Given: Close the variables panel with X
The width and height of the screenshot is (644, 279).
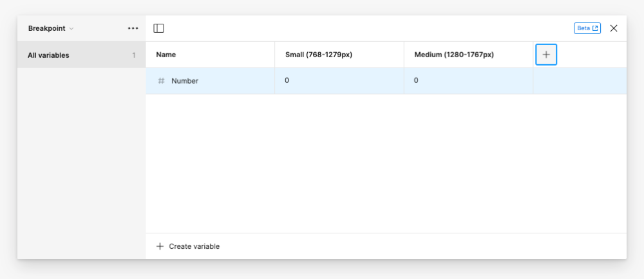Looking at the screenshot, I should tap(614, 28).
